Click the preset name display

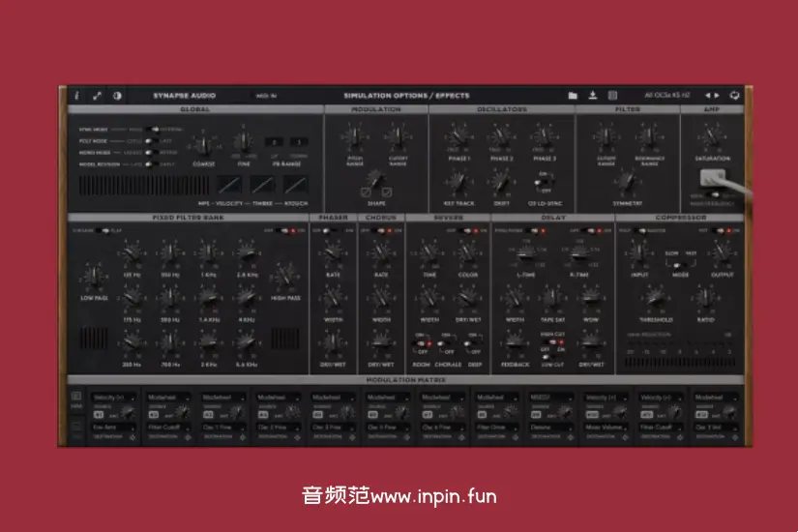pos(666,95)
